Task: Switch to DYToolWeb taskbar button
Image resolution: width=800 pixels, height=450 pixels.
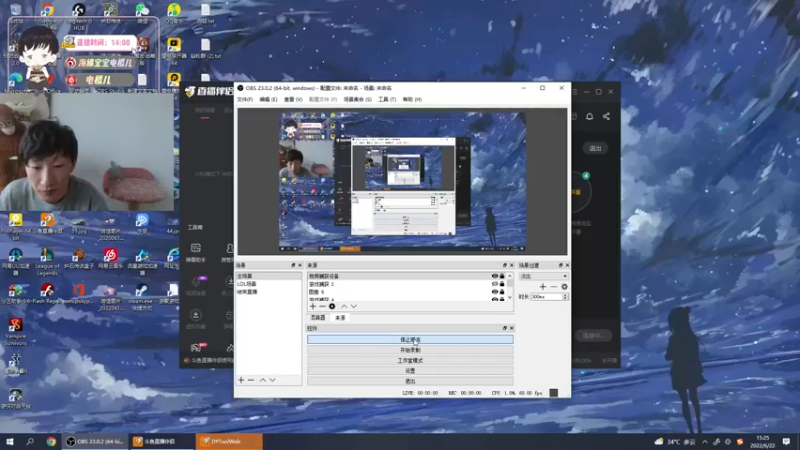Action: (229, 441)
